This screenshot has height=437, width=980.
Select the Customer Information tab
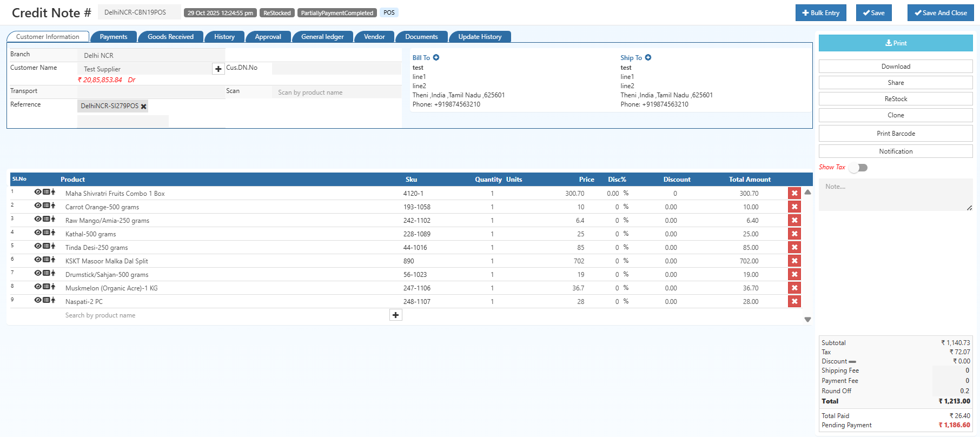[48, 37]
